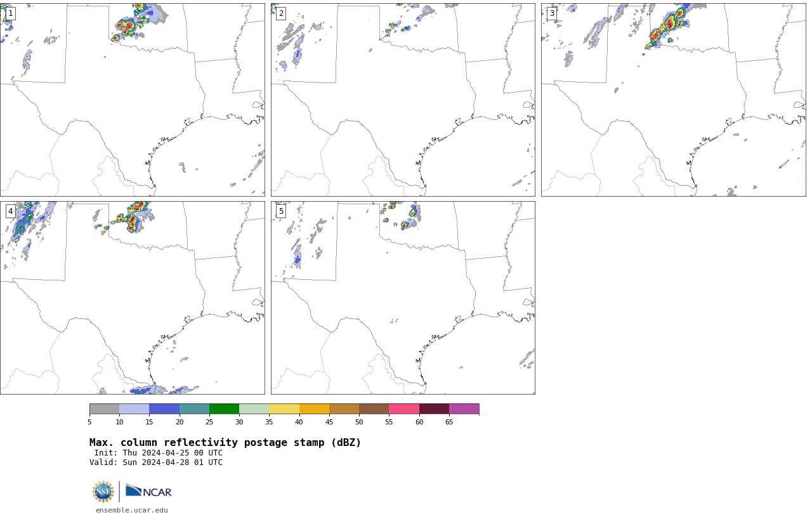Viewport: 812px width, 517px height.
Task: Click the Valid: Sun 2024-04-28 01 UTC line
Action: [x=156, y=462]
